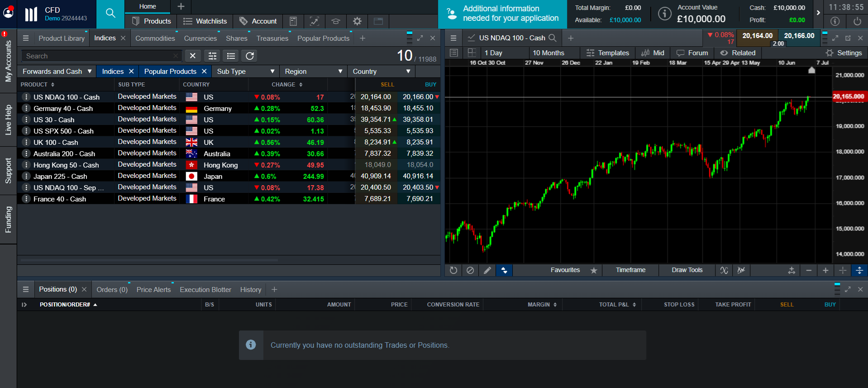
Task: Toggle the chart data panel icon
Action: [x=454, y=53]
